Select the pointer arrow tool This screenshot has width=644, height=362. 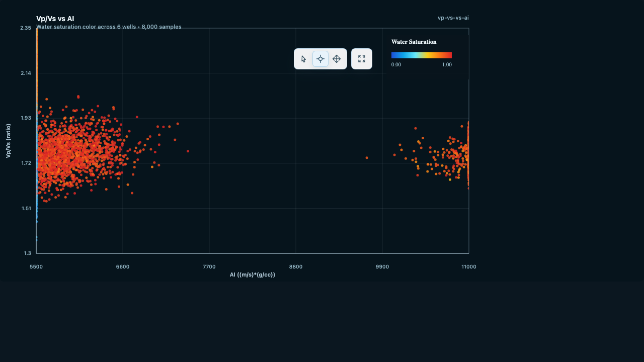coord(304,59)
